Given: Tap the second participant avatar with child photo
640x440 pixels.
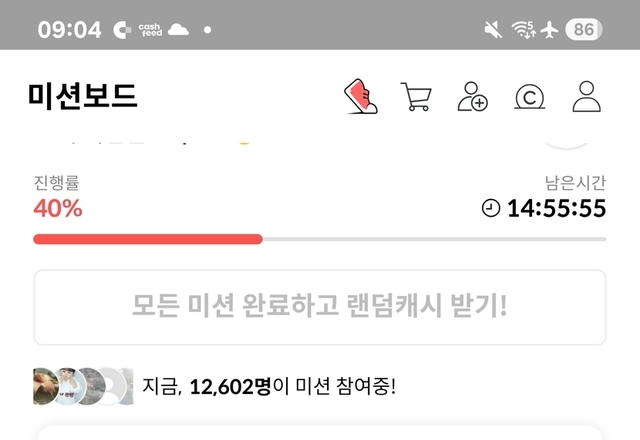Looking at the screenshot, I should [69, 386].
